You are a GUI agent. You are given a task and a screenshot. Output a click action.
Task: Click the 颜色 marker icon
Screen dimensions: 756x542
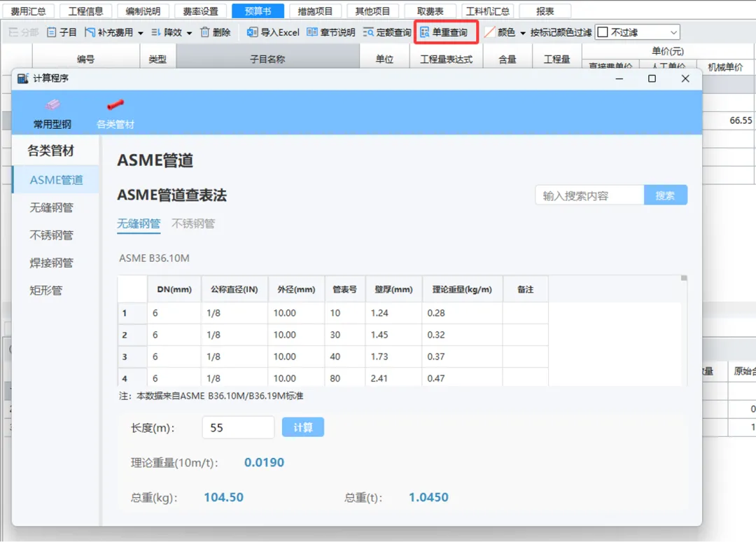pos(490,32)
